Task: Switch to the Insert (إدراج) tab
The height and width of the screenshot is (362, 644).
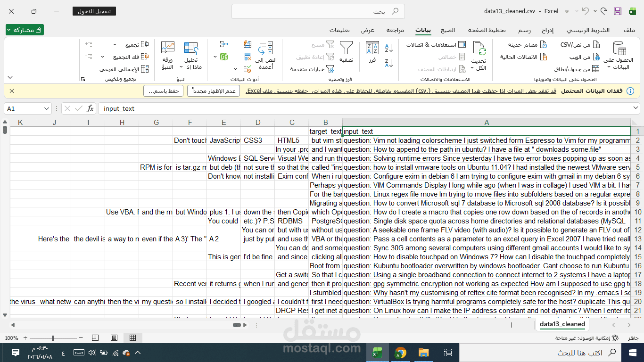Action: [x=547, y=30]
